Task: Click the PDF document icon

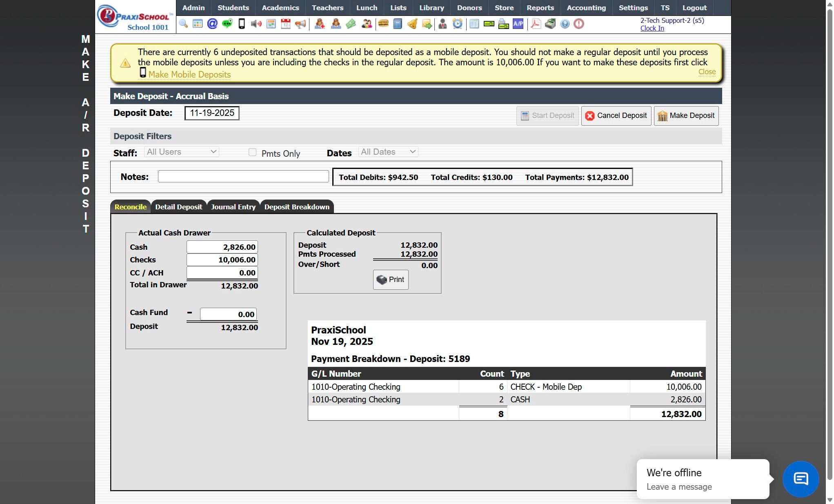Action: pyautogui.click(x=536, y=24)
